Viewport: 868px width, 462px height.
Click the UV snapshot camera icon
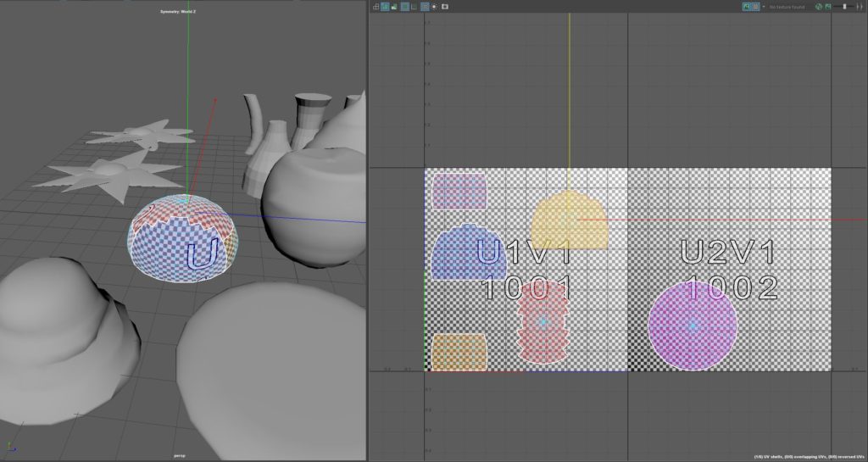pyautogui.click(x=446, y=6)
